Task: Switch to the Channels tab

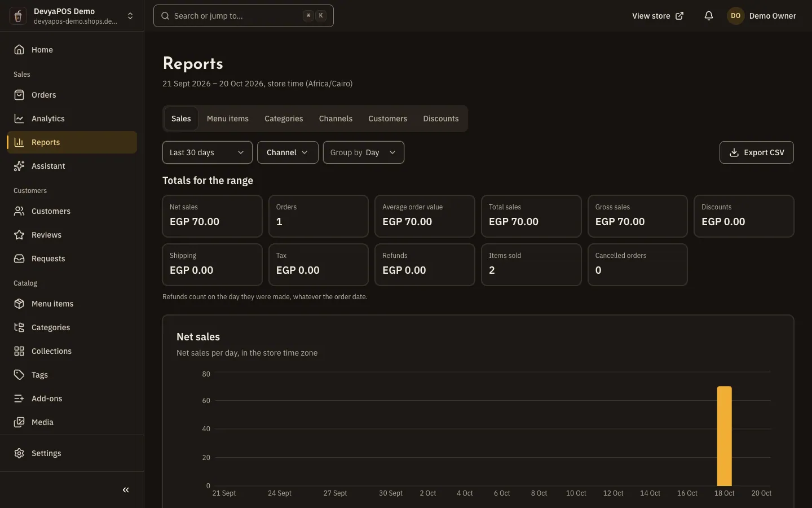Action: [336, 119]
